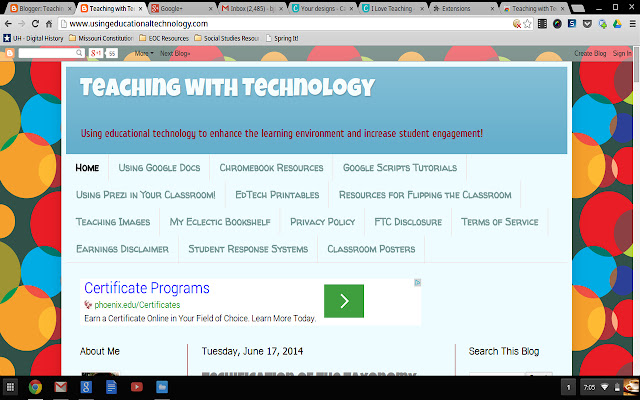Open Gmail from the shelf
The width and height of the screenshot is (640, 400).
pos(60,387)
